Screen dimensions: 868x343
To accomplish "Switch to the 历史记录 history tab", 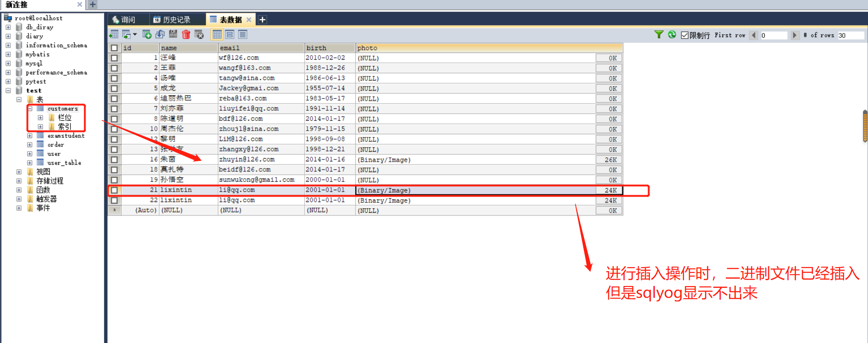I will [x=176, y=20].
